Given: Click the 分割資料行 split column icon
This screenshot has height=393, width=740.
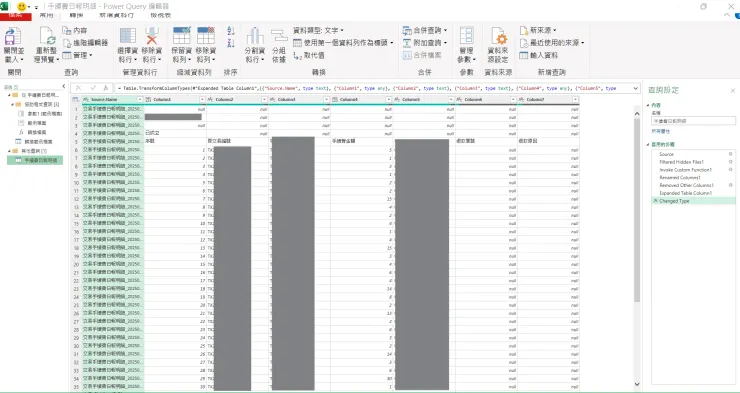Looking at the screenshot, I should point(255,36).
